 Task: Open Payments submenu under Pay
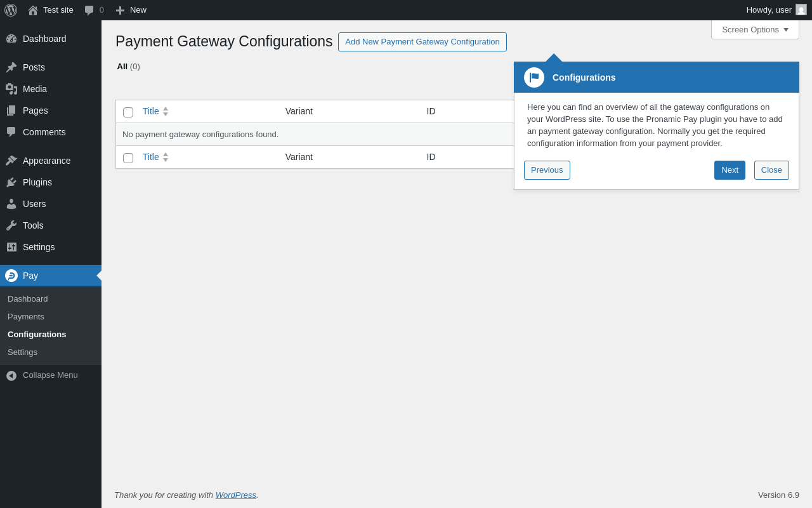pyautogui.click(x=26, y=316)
